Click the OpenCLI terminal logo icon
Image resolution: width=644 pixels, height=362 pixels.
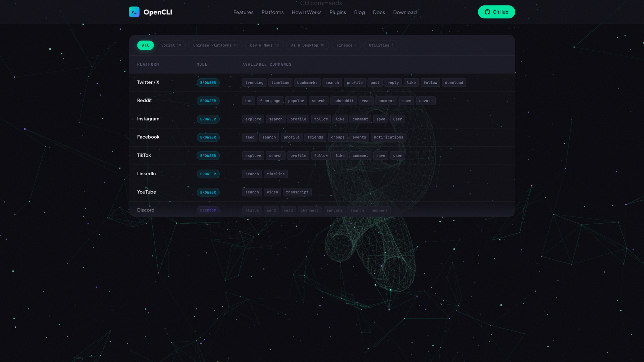(x=134, y=12)
